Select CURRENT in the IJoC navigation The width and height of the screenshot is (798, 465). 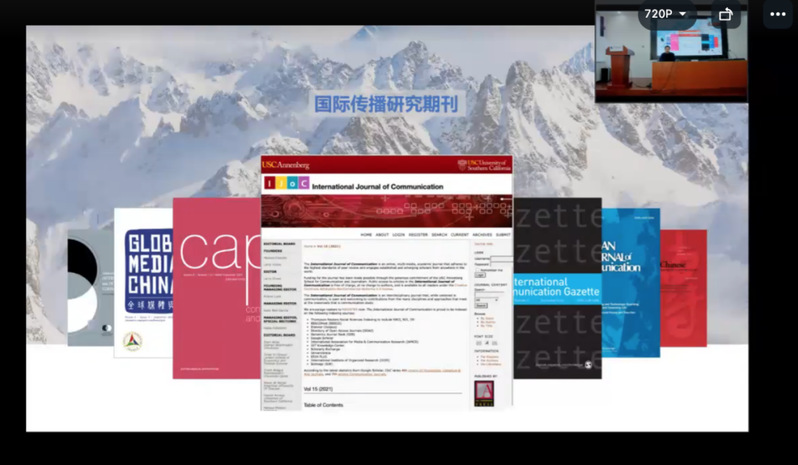(460, 235)
